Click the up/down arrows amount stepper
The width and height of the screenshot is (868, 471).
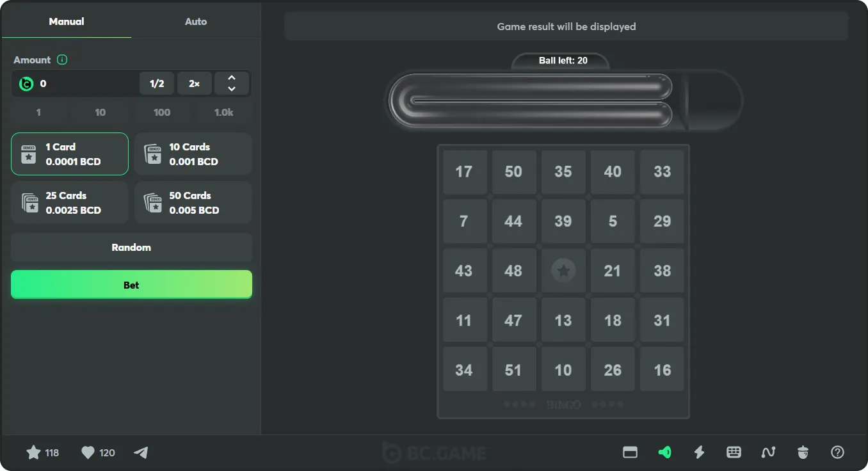[x=232, y=84]
